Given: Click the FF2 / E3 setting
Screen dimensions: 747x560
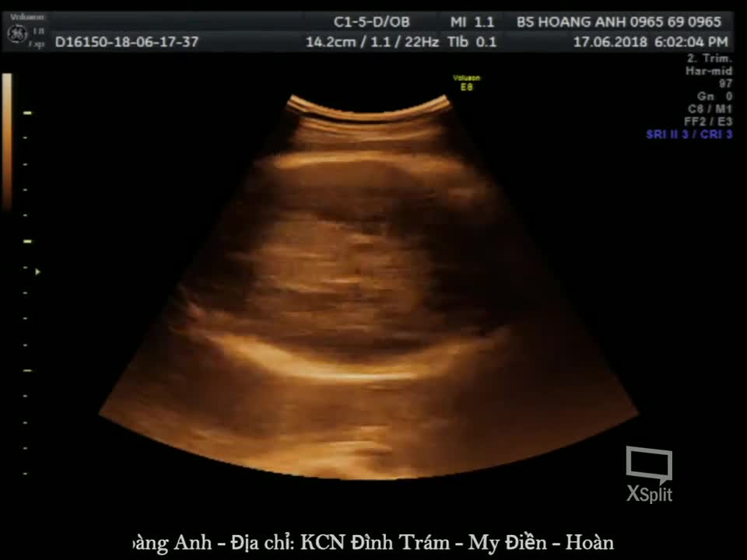Looking at the screenshot, I should point(708,122).
